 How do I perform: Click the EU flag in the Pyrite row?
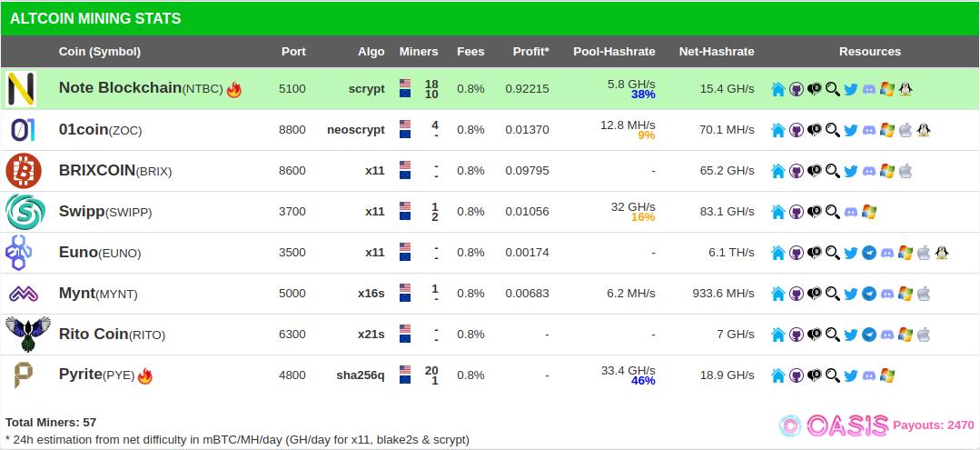[405, 380]
